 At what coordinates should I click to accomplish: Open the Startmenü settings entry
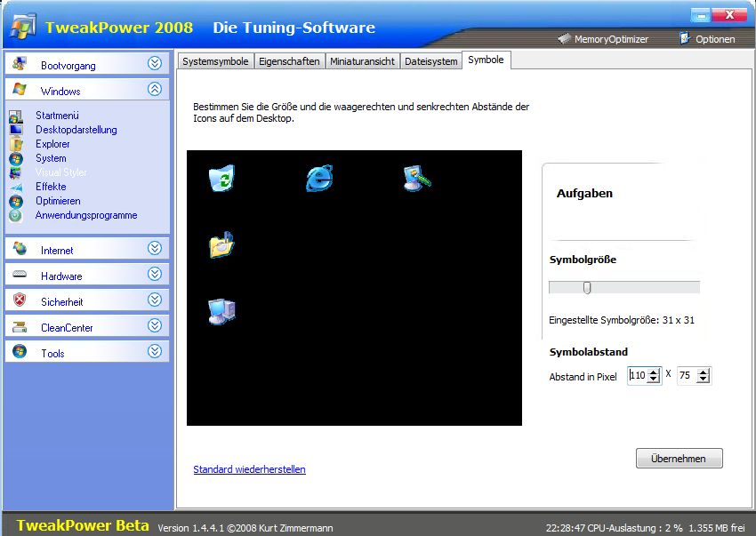57,116
